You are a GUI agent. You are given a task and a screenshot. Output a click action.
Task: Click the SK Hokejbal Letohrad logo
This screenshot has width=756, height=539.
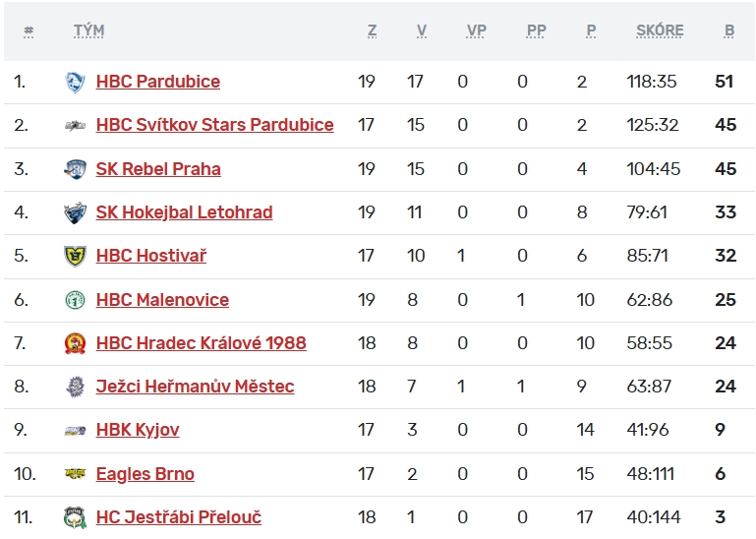click(75, 212)
